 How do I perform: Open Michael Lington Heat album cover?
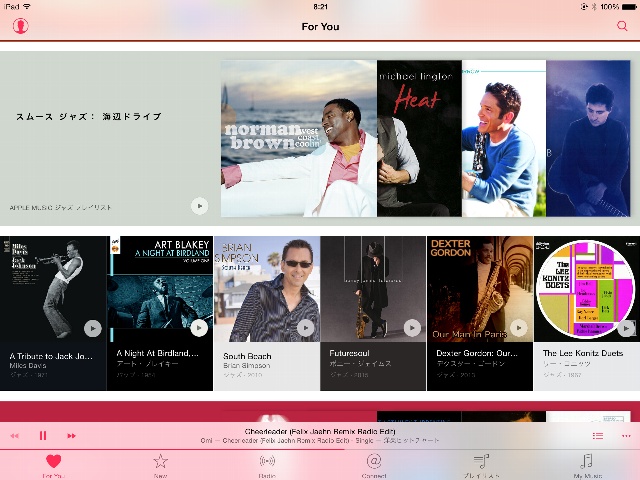[419, 138]
